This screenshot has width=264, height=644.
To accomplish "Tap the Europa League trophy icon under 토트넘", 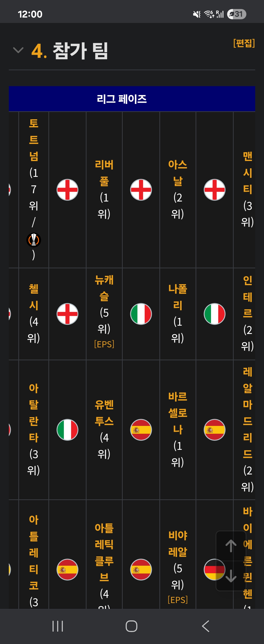I will click(33, 240).
